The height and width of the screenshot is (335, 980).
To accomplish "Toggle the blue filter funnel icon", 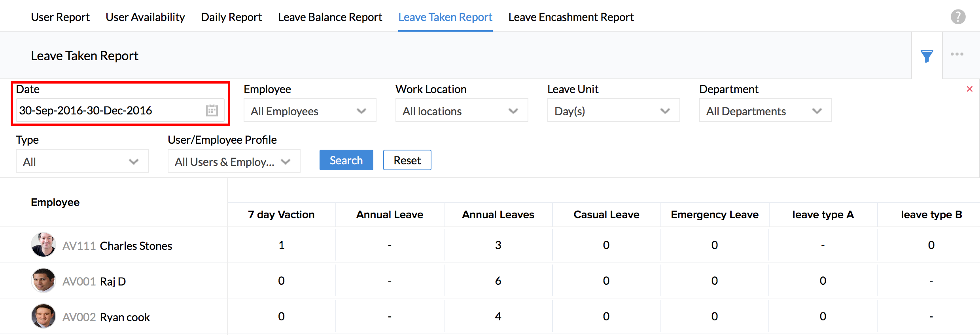I will [x=927, y=56].
